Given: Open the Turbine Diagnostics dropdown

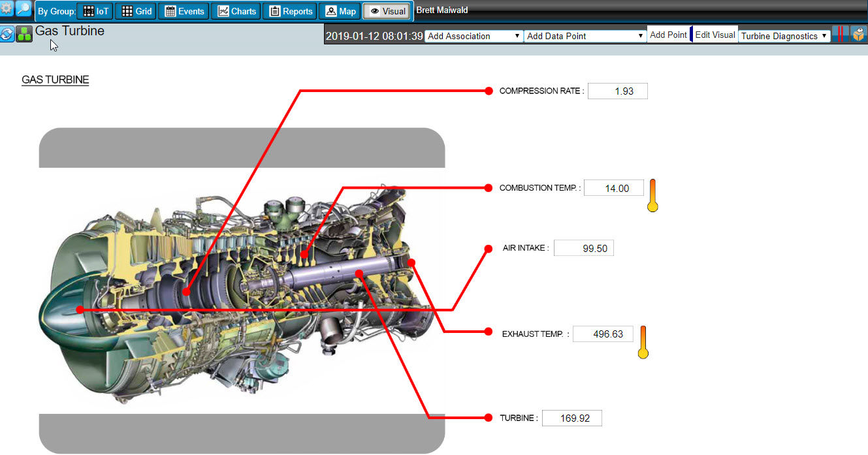Looking at the screenshot, I should click(784, 36).
